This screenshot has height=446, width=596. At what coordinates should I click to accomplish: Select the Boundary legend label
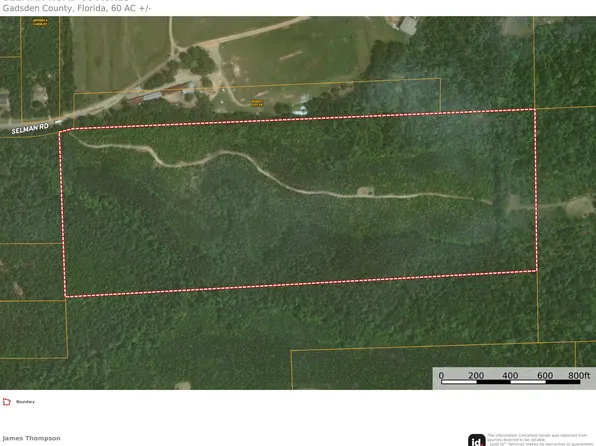(x=25, y=402)
